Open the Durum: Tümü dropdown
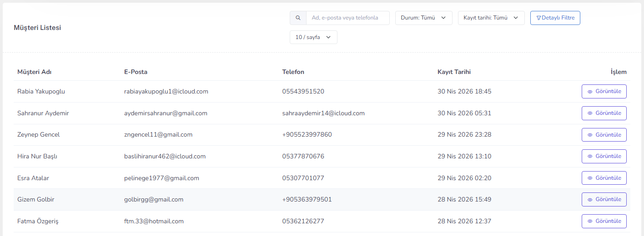644x236 pixels. tap(423, 18)
